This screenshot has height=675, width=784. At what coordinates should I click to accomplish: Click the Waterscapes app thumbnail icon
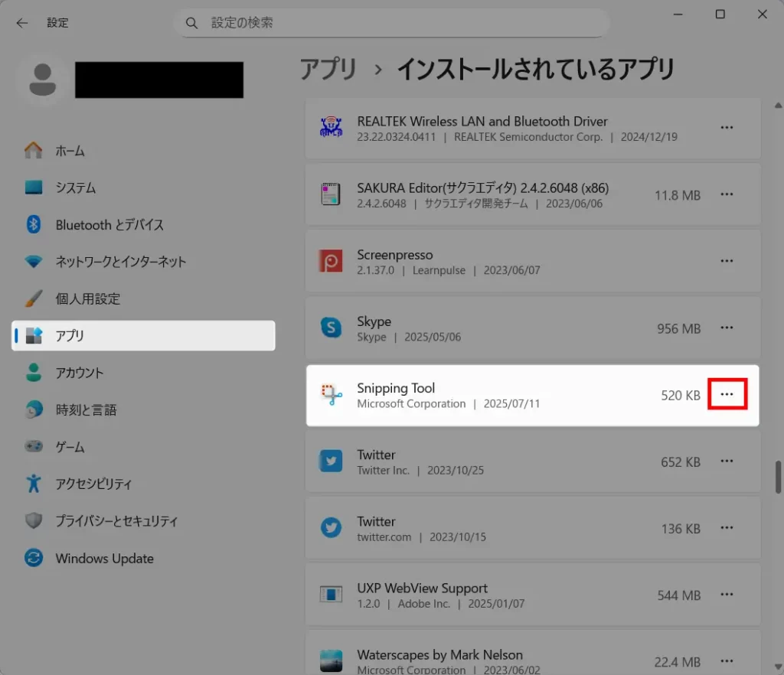331,661
